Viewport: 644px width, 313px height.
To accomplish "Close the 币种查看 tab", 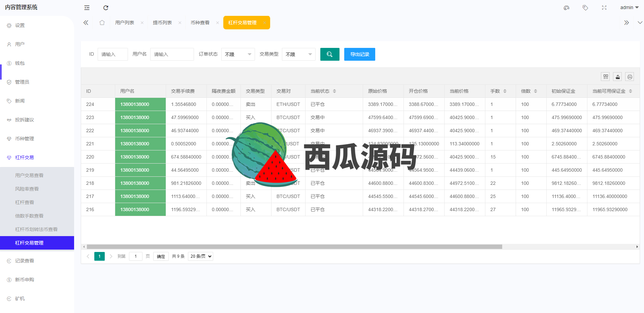I will point(218,23).
